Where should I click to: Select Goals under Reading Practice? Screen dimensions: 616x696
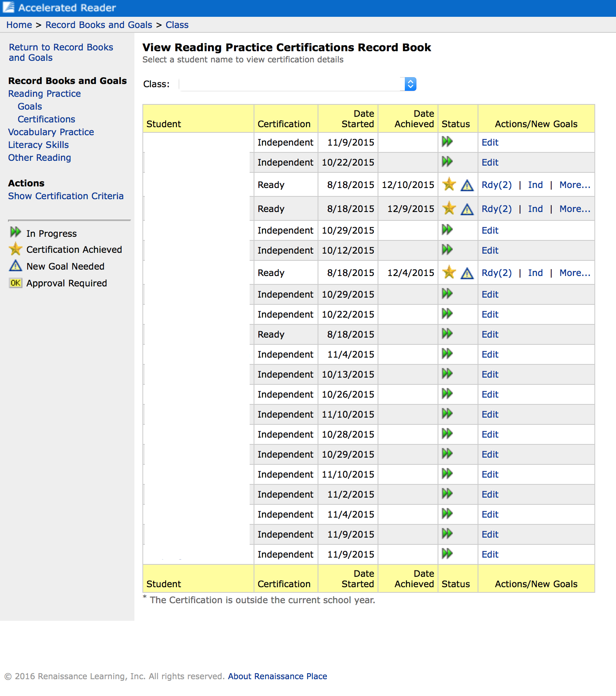coord(30,106)
